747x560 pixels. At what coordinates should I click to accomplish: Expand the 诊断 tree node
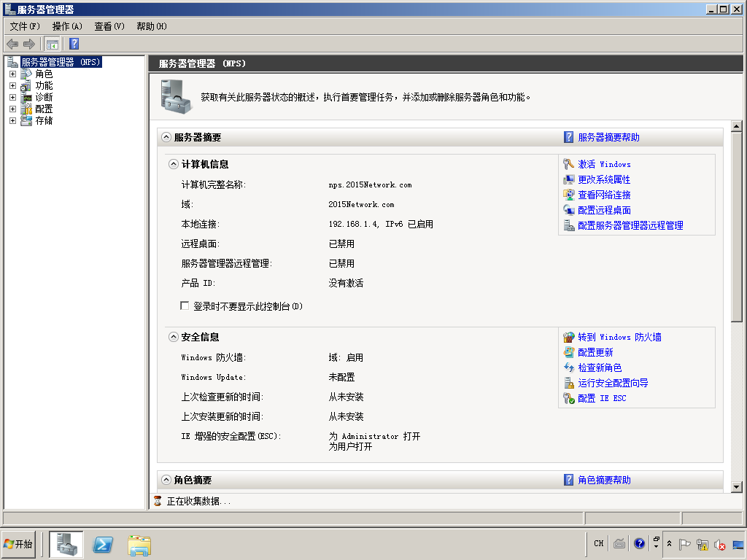[x=13, y=98]
